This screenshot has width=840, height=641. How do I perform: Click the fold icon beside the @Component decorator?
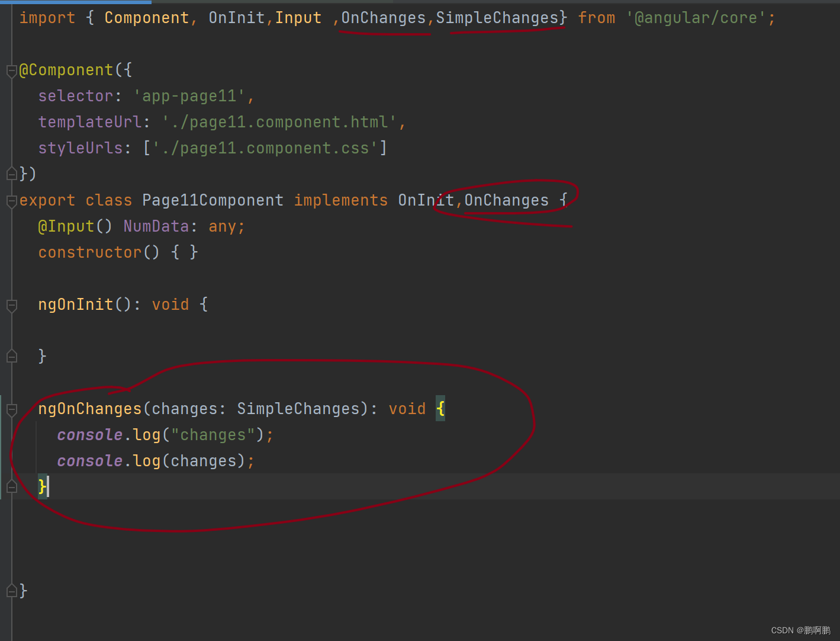(x=11, y=71)
